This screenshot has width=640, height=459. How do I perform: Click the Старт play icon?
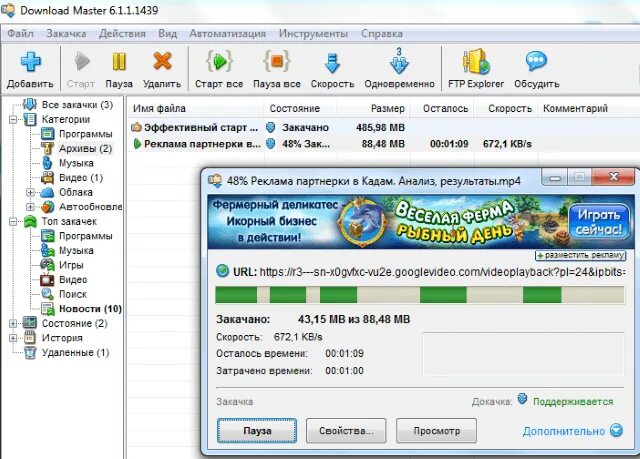tap(82, 62)
